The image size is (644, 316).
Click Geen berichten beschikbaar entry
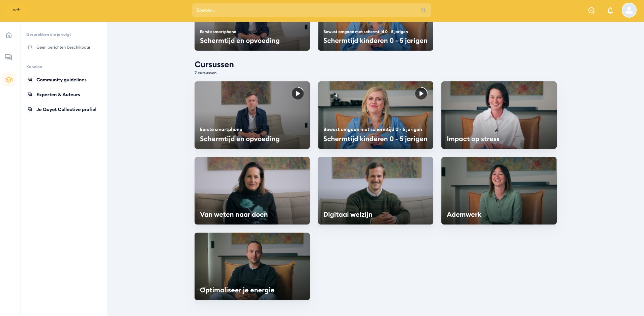pos(63,47)
